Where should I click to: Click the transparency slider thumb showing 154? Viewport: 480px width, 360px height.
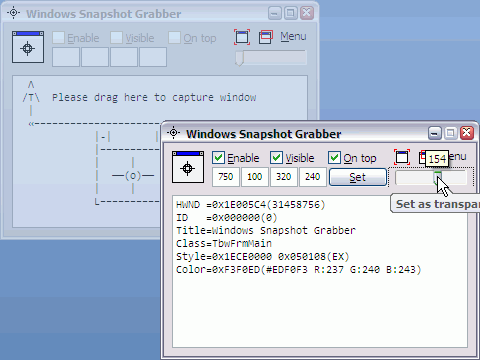point(437,178)
